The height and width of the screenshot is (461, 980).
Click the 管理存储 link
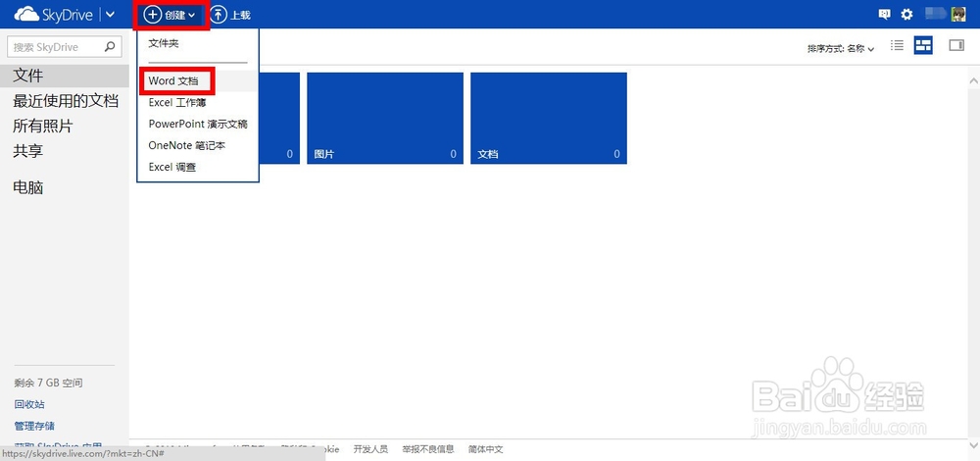pos(34,426)
